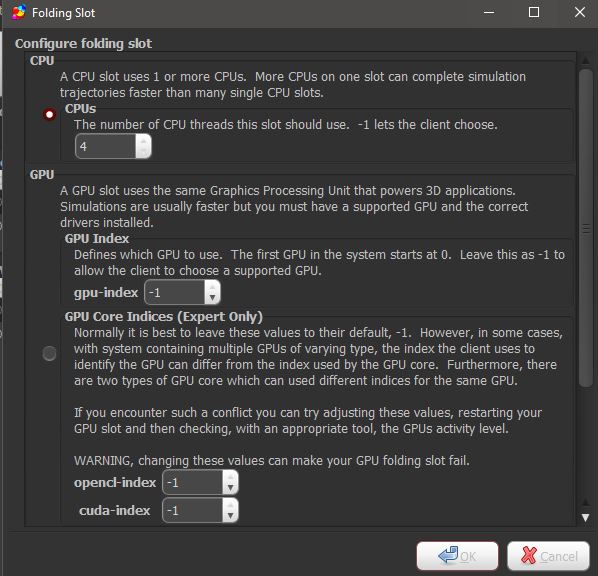This screenshot has width=598, height=576.
Task: Click the CPUs value input field
Action: 106,146
